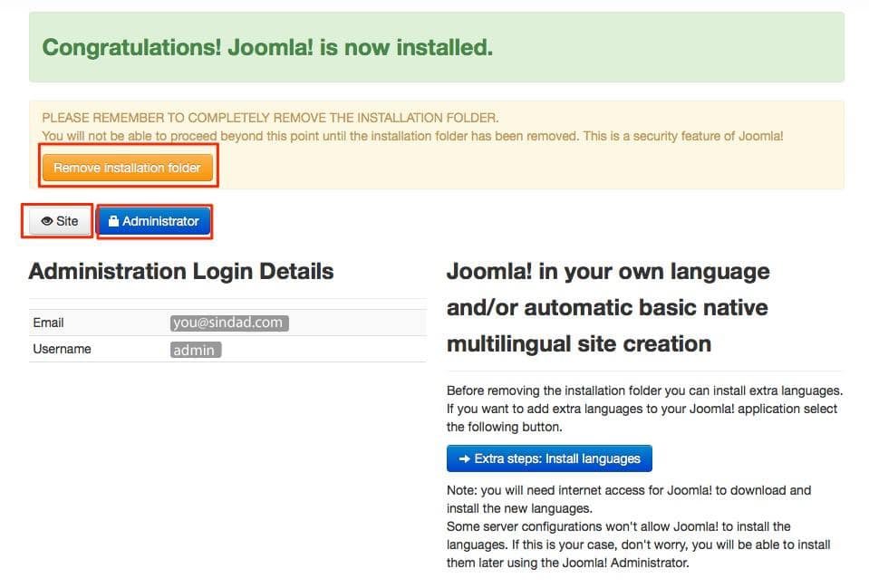Click the Congratulations! Joomla! is now installed heading
The width and height of the screenshot is (869, 588).
tap(267, 48)
